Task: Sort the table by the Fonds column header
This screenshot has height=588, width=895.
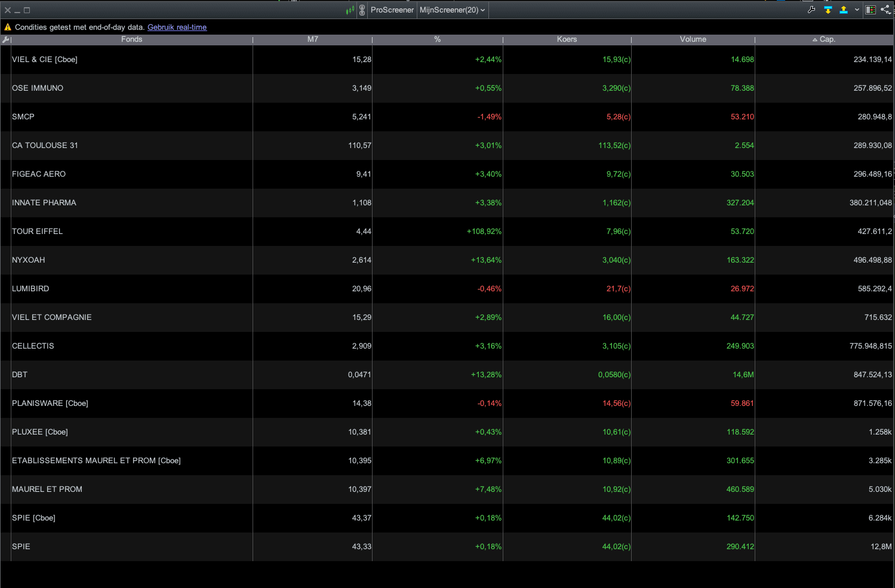Action: (132, 39)
